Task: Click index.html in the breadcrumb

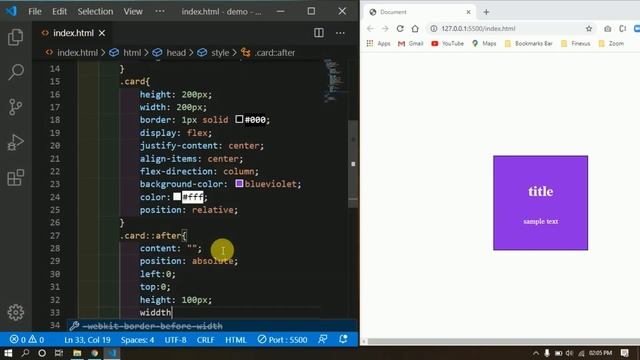Action: [x=77, y=53]
